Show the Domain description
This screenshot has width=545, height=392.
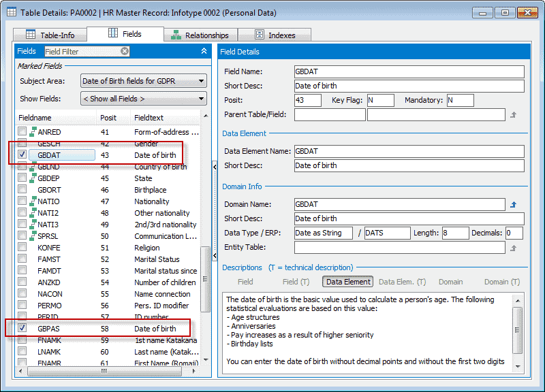pos(450,282)
